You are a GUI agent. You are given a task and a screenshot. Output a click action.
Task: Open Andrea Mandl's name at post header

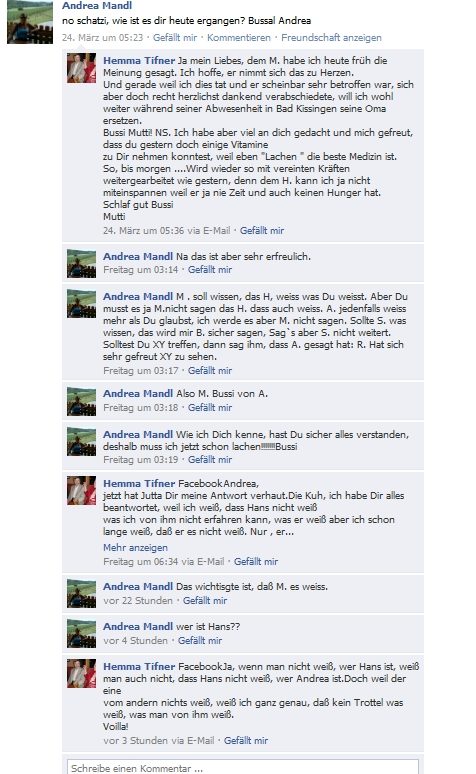(97, 6)
